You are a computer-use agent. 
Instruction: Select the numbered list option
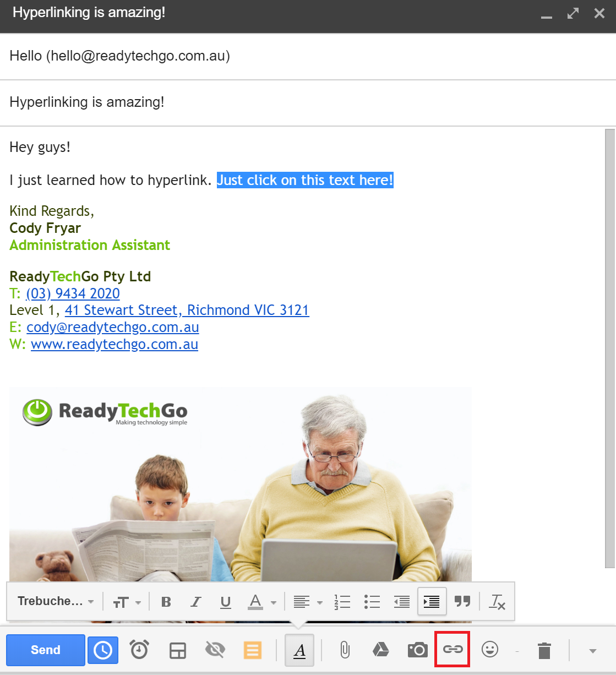point(342,602)
